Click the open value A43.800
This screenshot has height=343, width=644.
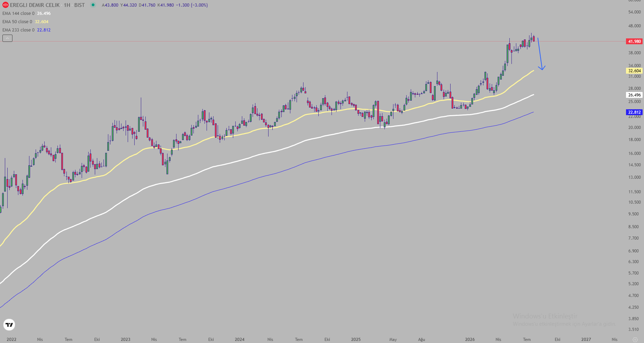click(x=110, y=5)
